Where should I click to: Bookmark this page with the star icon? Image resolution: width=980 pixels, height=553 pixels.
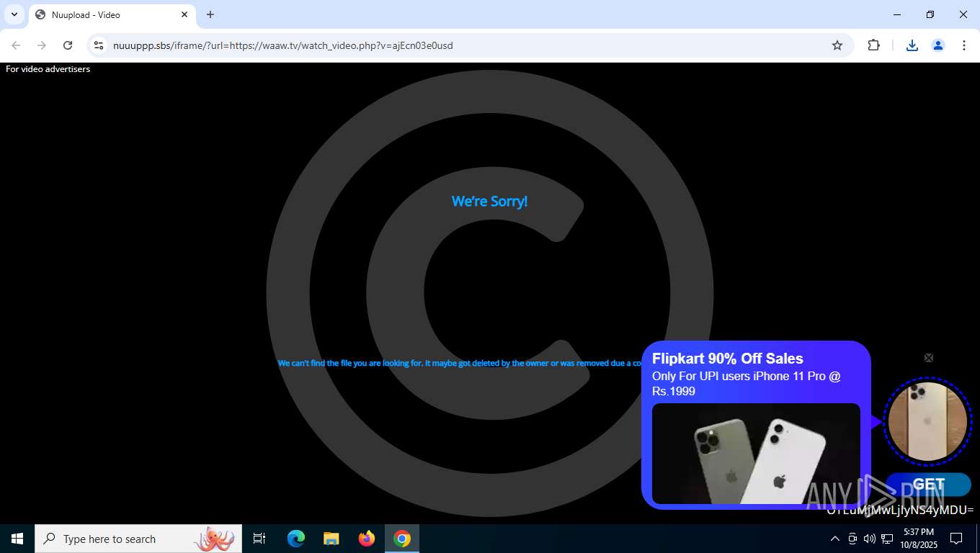click(x=837, y=45)
